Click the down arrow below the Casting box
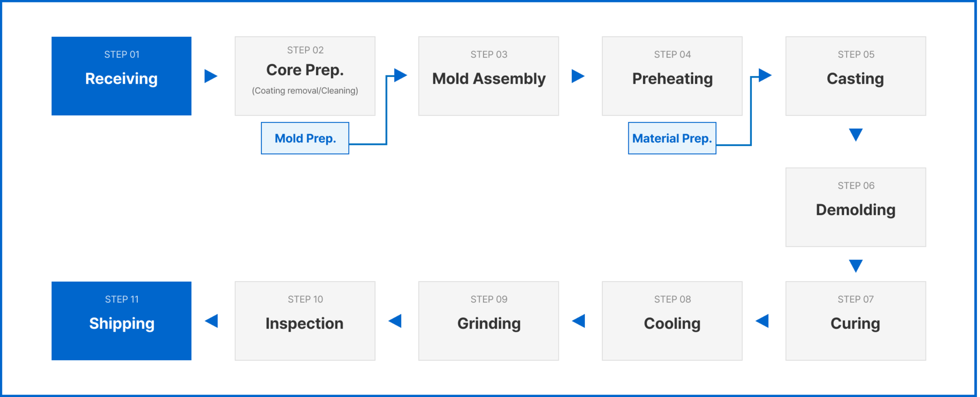The height and width of the screenshot is (397, 980). pos(856,135)
